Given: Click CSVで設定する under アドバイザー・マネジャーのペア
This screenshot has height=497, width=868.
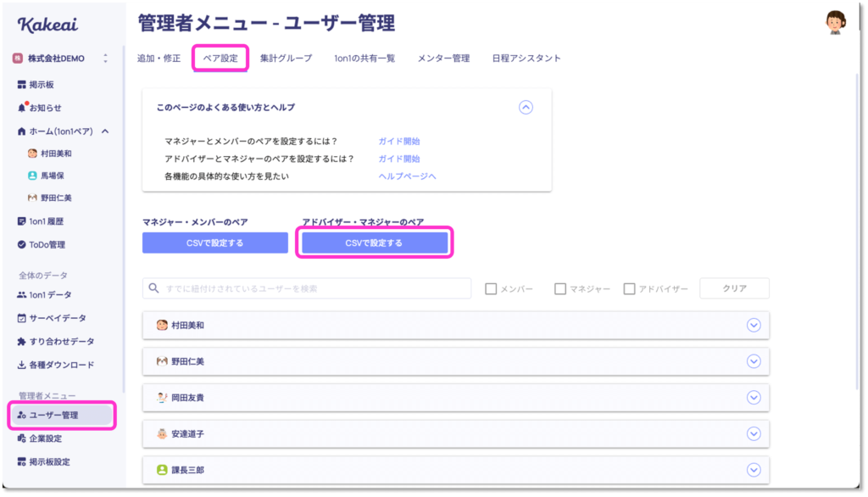Looking at the screenshot, I should click(x=375, y=243).
